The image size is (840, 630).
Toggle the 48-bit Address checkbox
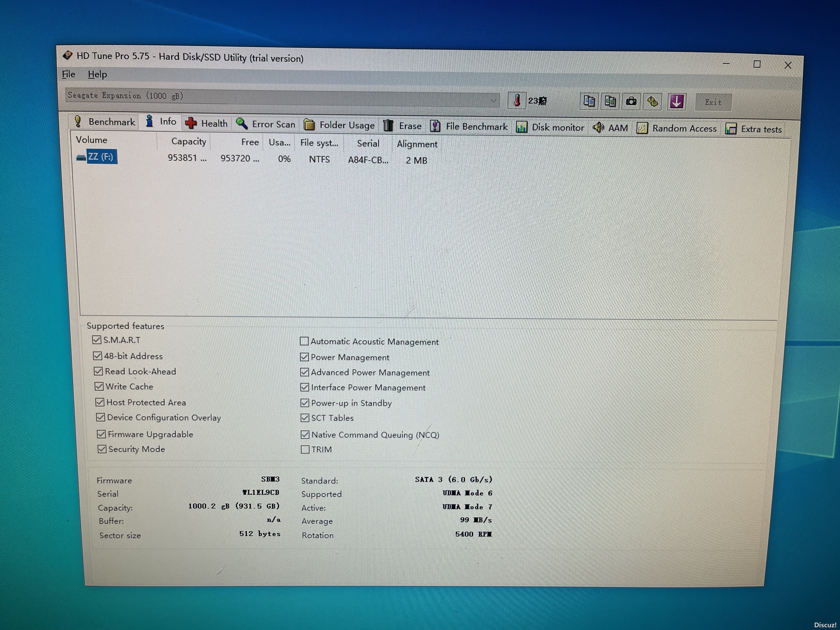[97, 356]
